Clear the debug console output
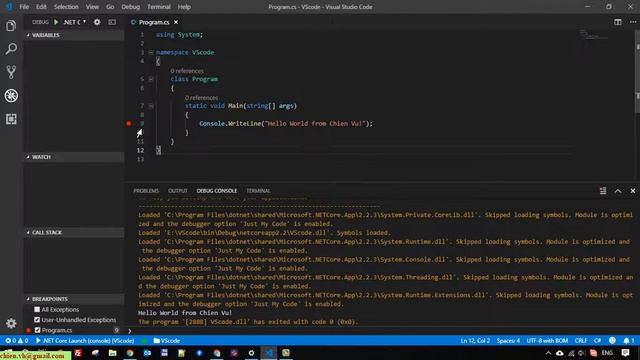The height and width of the screenshot is (360, 640). coord(603,191)
